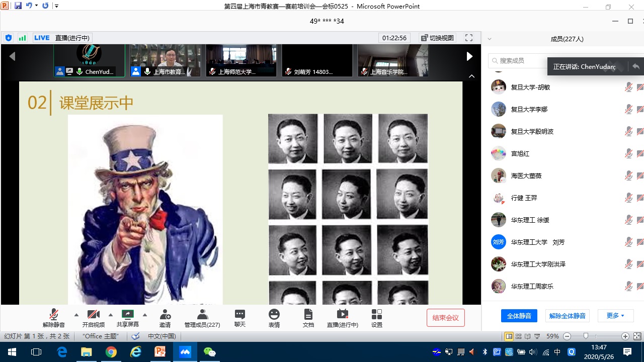Screen dimensions: 644x362
Task: Click reply arrow in 正在讲话 popup
Action: coord(636,66)
